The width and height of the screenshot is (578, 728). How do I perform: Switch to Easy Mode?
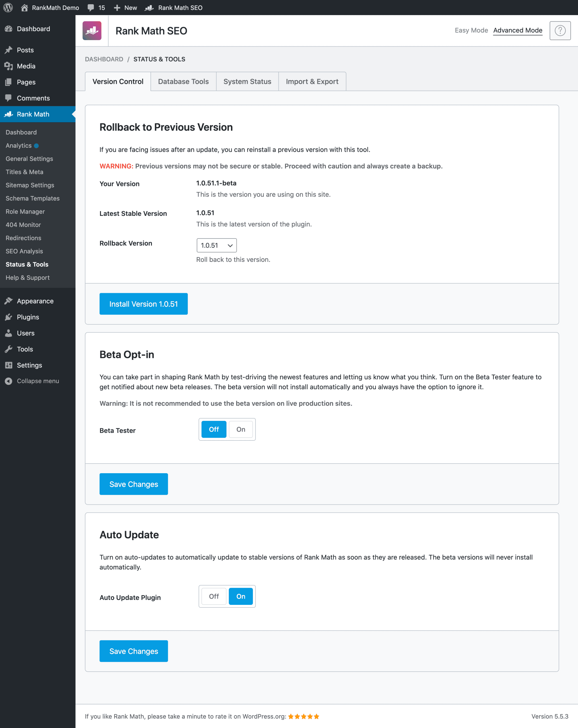[x=471, y=30]
